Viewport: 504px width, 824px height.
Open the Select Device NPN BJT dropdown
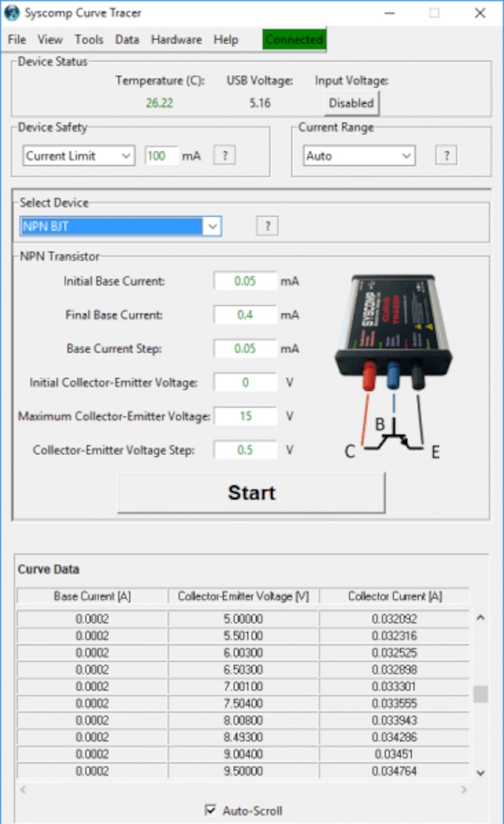click(120, 227)
